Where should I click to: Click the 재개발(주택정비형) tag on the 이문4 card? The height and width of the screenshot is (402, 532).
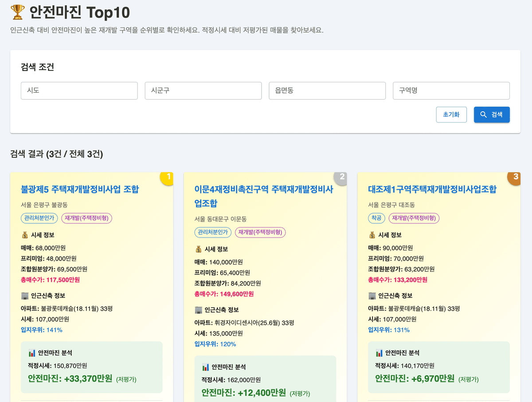coord(260,232)
